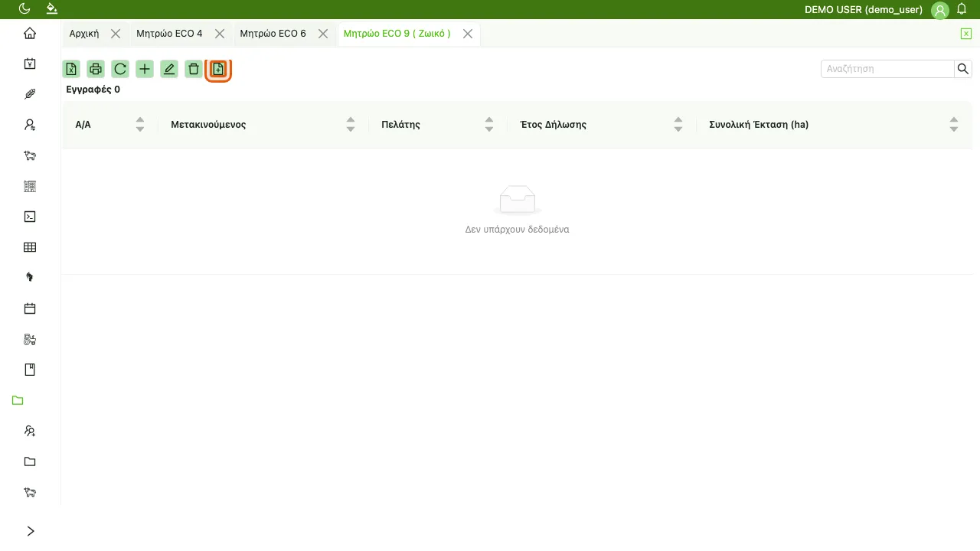This screenshot has width=980, height=551.
Task: Click the Πελάτης column header text
Action: point(400,124)
